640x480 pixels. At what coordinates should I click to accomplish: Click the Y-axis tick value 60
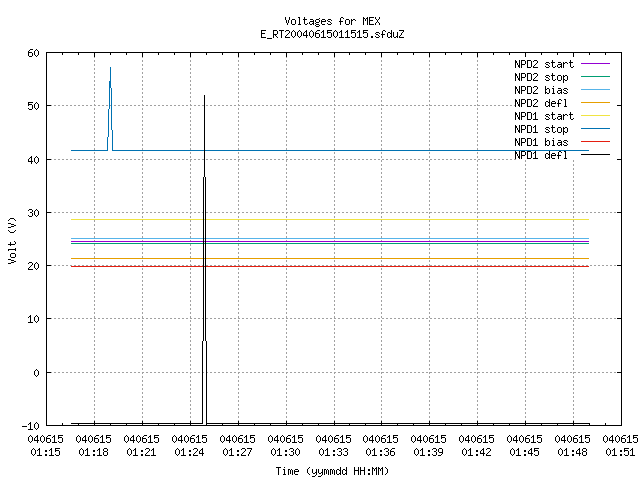pyautogui.click(x=33, y=53)
